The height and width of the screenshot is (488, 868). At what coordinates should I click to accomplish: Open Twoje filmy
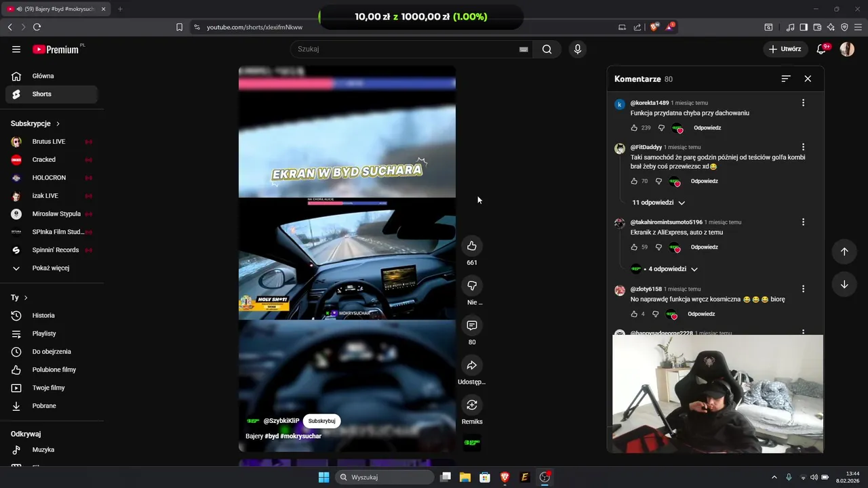click(52, 388)
